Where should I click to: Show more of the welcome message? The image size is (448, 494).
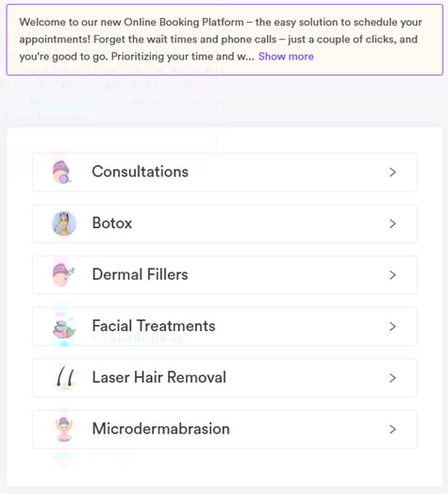286,57
